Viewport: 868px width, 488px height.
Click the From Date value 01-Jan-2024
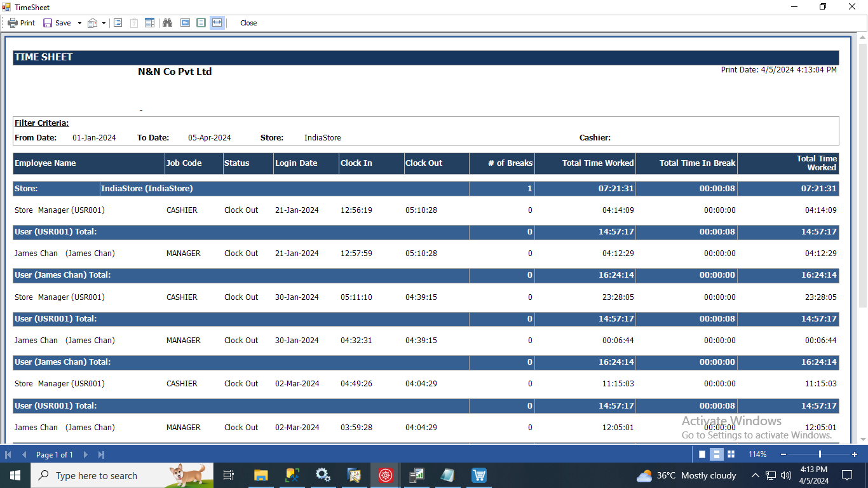(x=94, y=138)
